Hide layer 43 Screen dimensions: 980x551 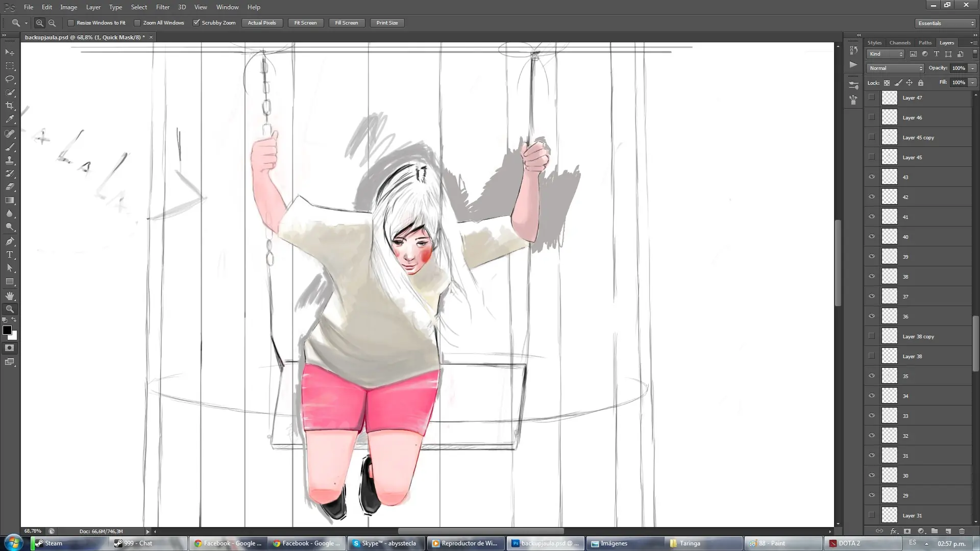[872, 177]
